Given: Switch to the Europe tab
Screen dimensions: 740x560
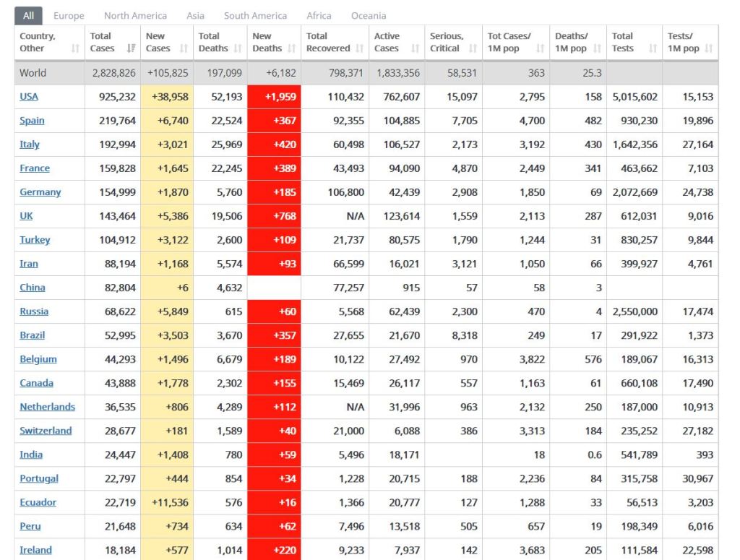Looking at the screenshot, I should 69,15.
